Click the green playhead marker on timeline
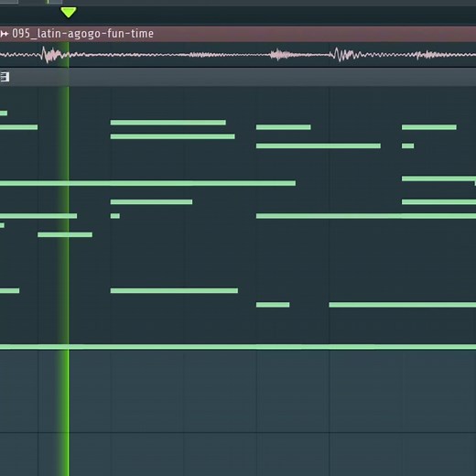 tap(68, 13)
